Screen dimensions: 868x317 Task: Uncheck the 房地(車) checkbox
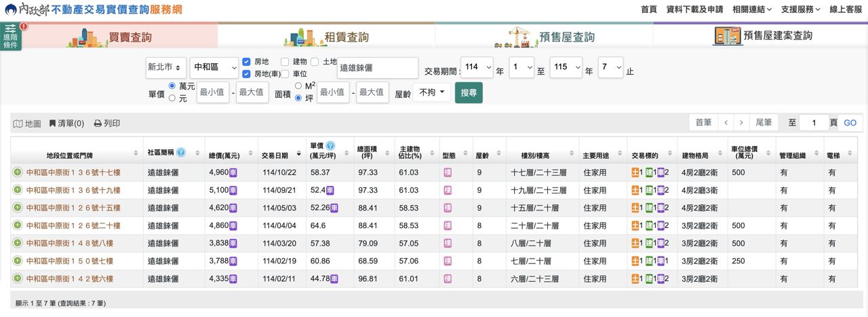click(247, 73)
